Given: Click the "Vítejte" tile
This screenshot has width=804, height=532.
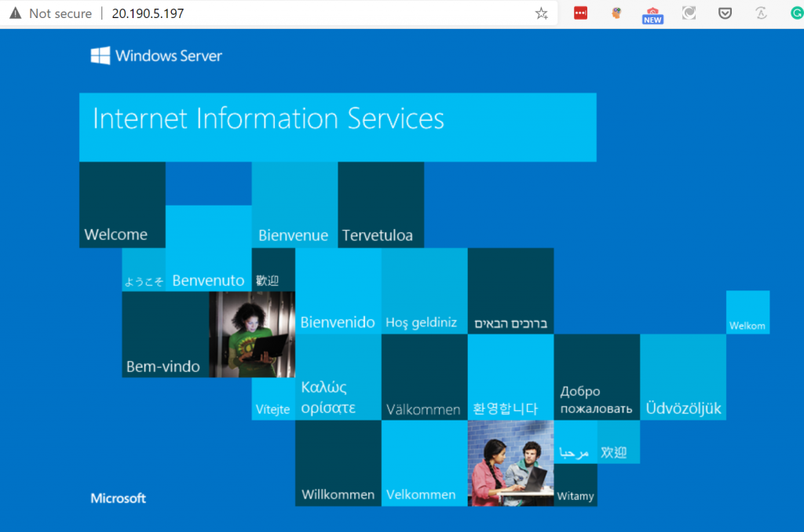Looking at the screenshot, I should (x=273, y=399).
